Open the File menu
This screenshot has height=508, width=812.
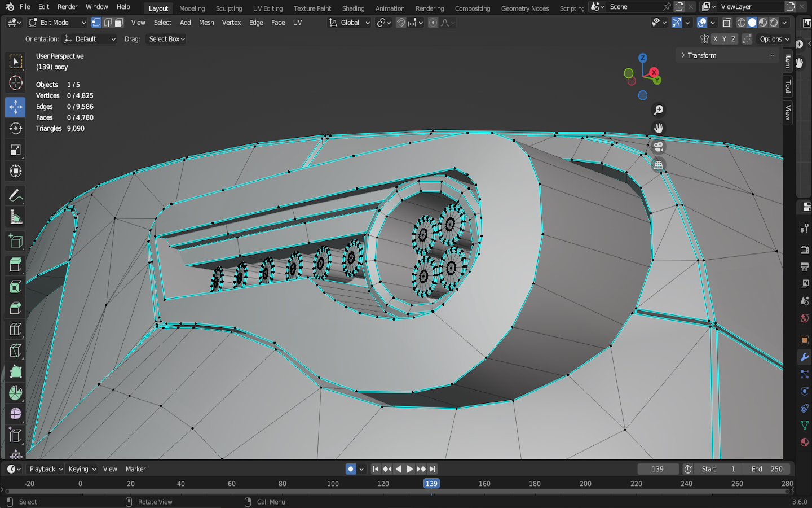click(x=25, y=7)
